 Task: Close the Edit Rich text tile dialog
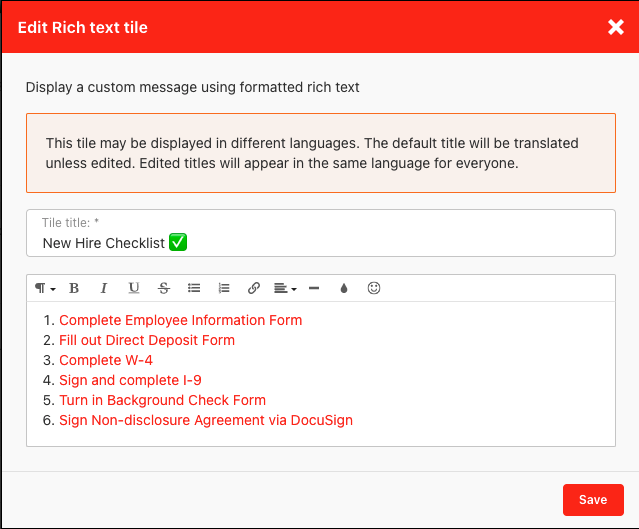pyautogui.click(x=616, y=27)
